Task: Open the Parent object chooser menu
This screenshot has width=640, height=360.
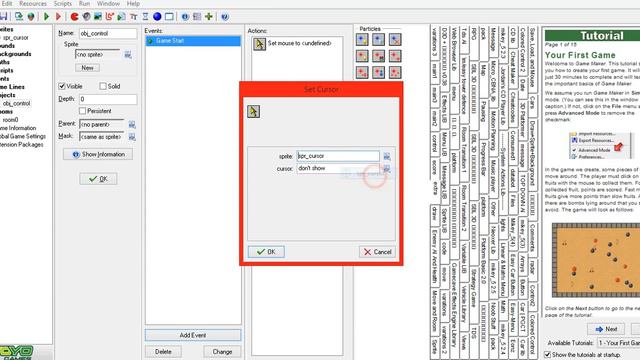Action: (x=132, y=124)
